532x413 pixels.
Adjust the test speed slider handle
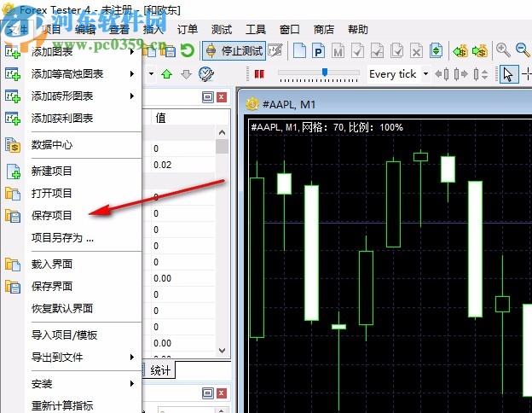(325, 72)
